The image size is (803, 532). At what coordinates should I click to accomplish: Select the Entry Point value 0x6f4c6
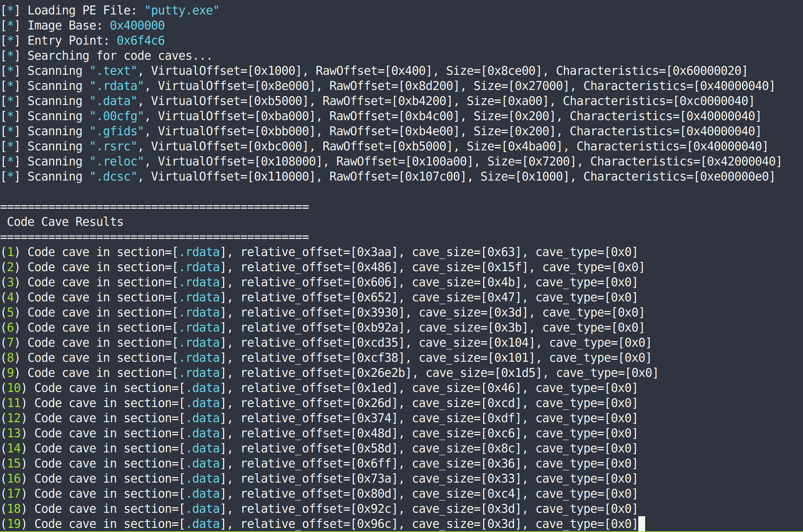pos(141,41)
